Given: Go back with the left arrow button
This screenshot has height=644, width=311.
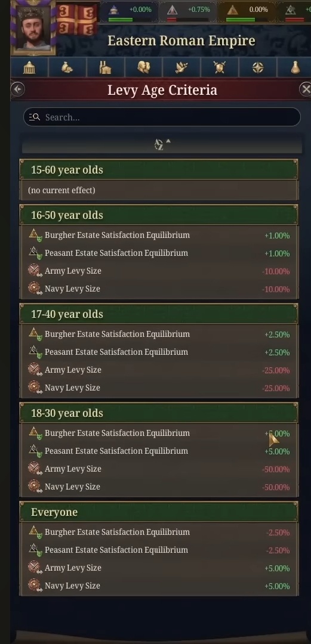Looking at the screenshot, I should tap(18, 89).
